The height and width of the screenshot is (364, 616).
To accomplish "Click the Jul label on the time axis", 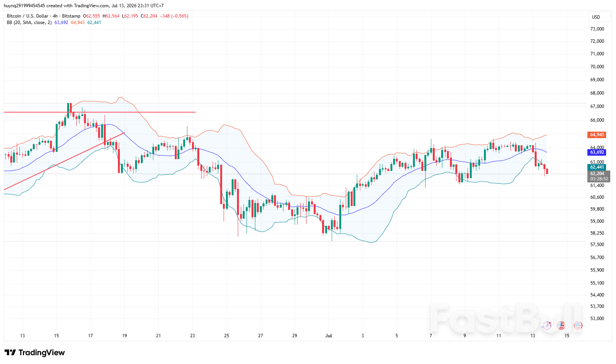I will (x=328, y=336).
